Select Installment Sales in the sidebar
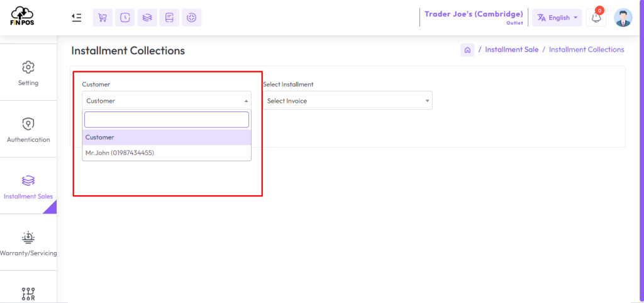Viewport: 644px width, 303px height. [x=28, y=186]
